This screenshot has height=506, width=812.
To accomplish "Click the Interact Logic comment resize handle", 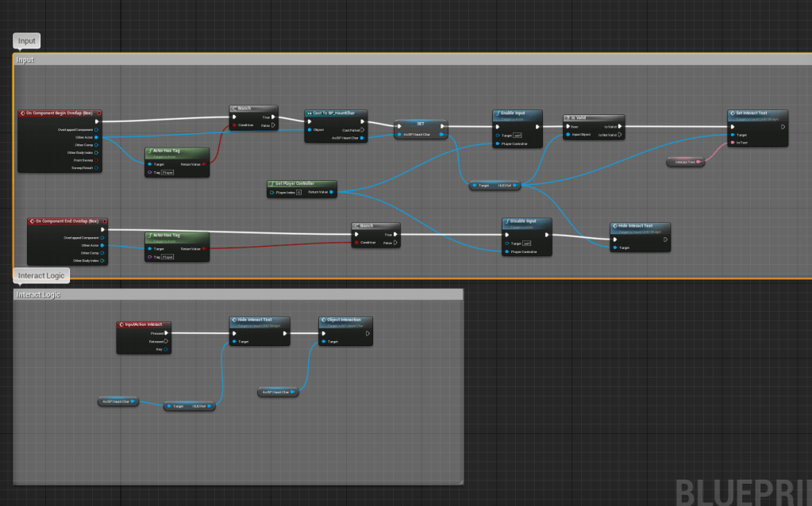I will coord(460,481).
